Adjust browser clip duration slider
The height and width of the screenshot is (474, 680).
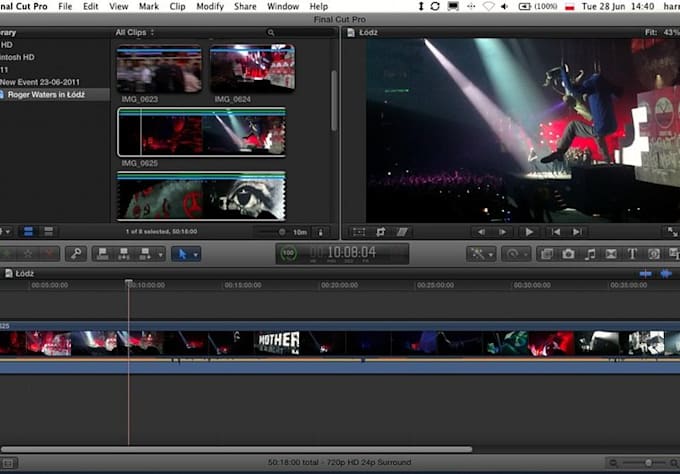click(x=282, y=232)
